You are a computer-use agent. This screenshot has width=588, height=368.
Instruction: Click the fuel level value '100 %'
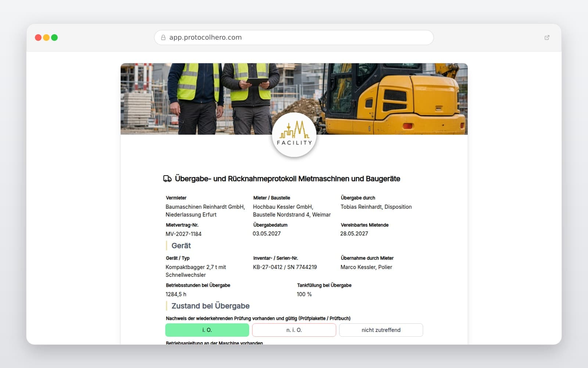pos(304,294)
